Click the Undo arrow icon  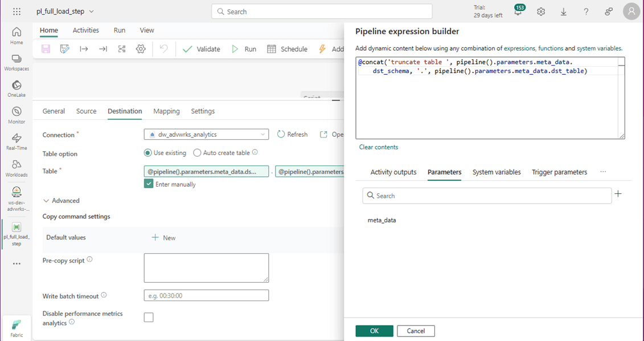[x=164, y=49]
